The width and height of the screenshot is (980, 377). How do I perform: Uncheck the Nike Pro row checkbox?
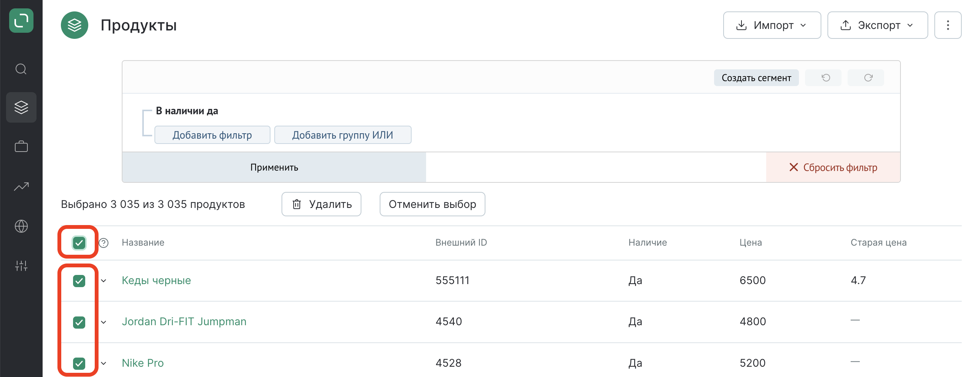coord(79,363)
